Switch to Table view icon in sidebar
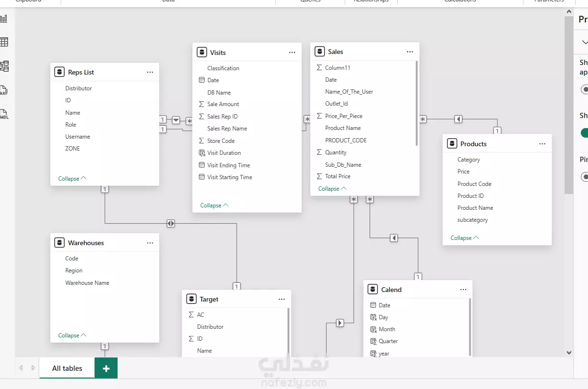The height and width of the screenshot is (389, 588). coord(4,42)
